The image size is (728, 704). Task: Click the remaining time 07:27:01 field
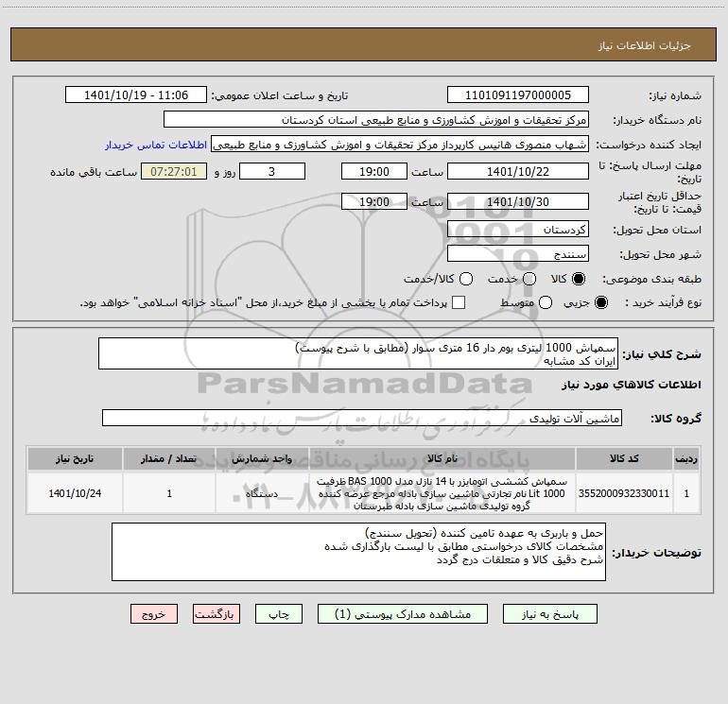click(174, 171)
